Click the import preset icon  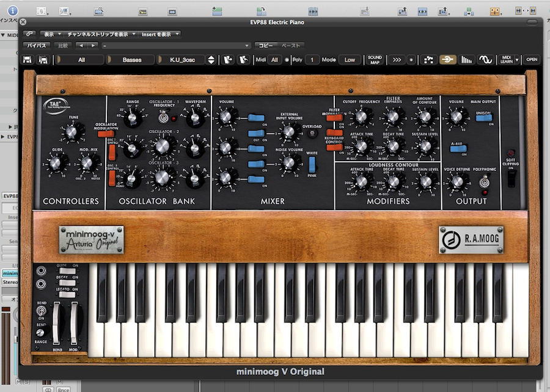pos(228,60)
